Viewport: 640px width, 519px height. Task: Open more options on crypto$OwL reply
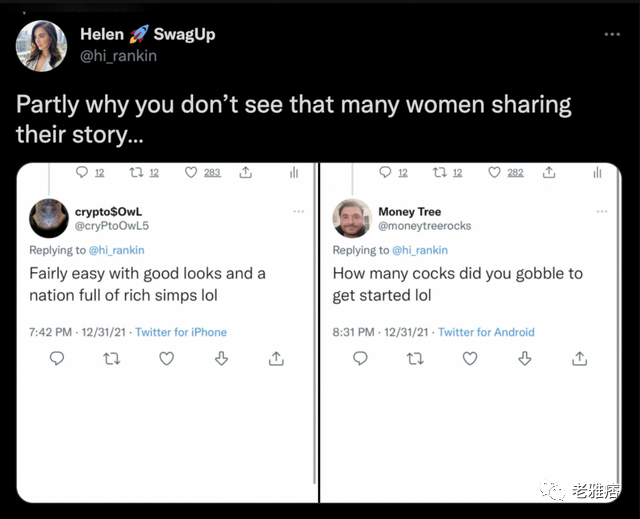point(298,212)
